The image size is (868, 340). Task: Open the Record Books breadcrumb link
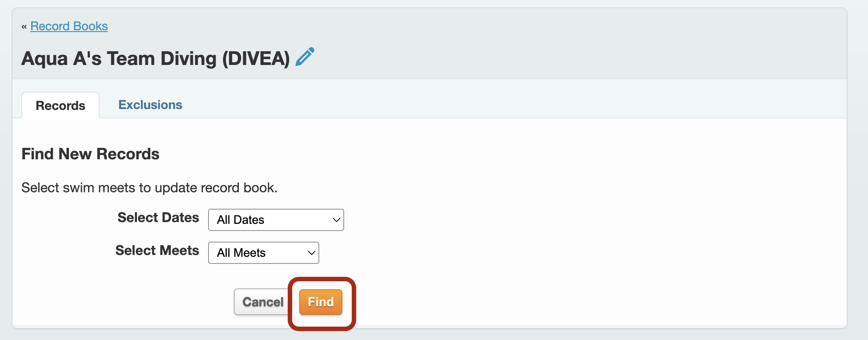(x=69, y=26)
